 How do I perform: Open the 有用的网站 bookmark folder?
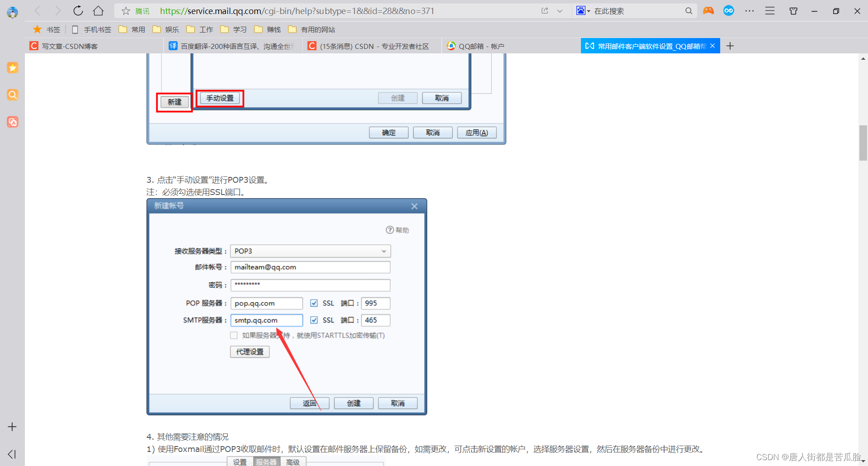[312, 29]
